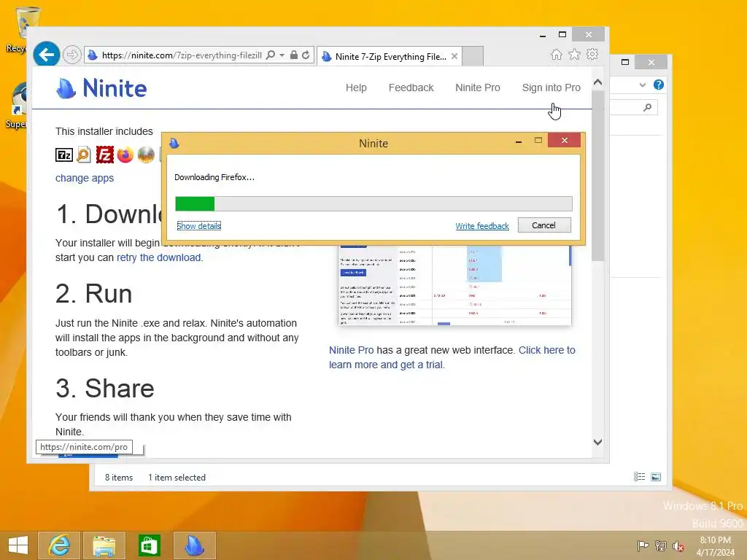Click the Ninite dialog title bar icon
The height and width of the screenshot is (560, 747).
tap(174, 143)
